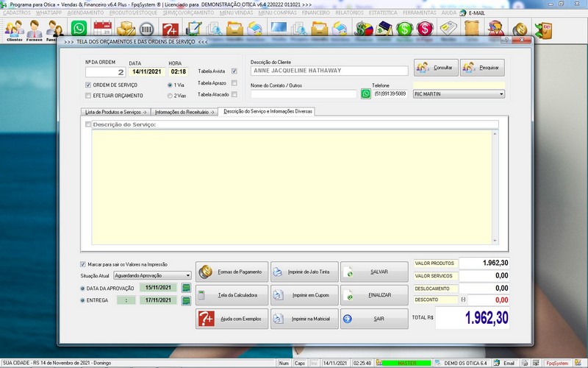
Task: Open the FINANCEIRO menu
Action: [316, 13]
